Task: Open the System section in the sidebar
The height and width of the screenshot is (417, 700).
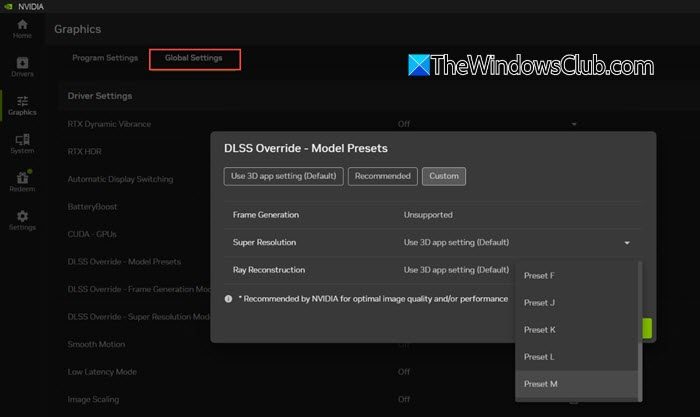Action: [22, 144]
